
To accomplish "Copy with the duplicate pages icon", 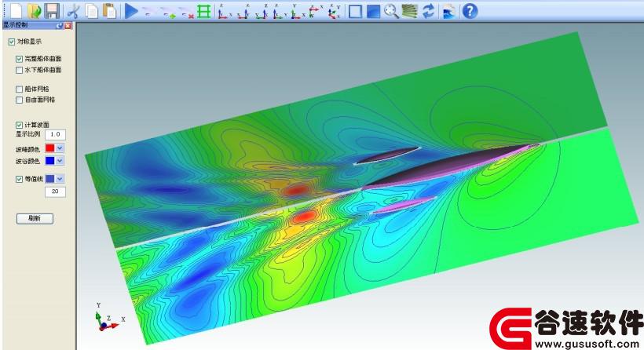I will 92,11.
